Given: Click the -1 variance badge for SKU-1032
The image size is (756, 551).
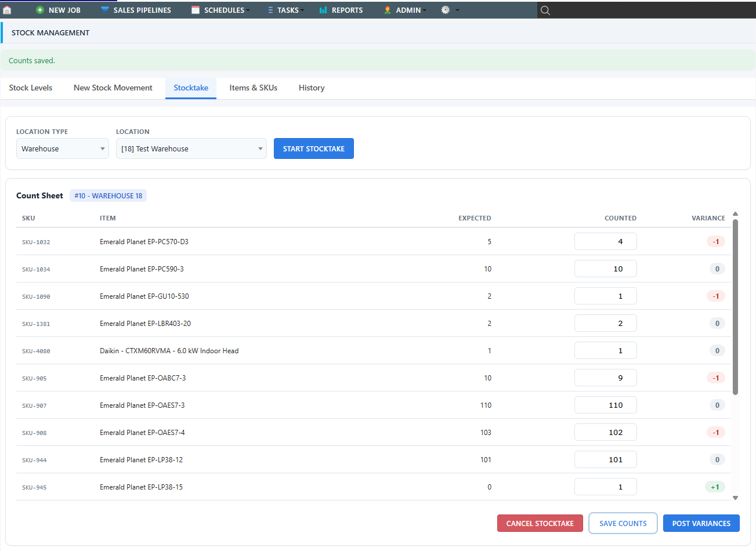Looking at the screenshot, I should [716, 241].
